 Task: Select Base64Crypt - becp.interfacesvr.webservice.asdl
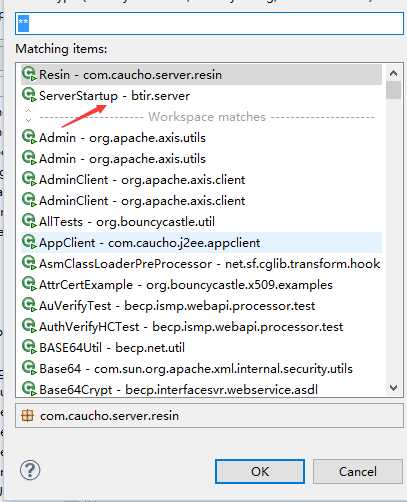[x=201, y=389]
